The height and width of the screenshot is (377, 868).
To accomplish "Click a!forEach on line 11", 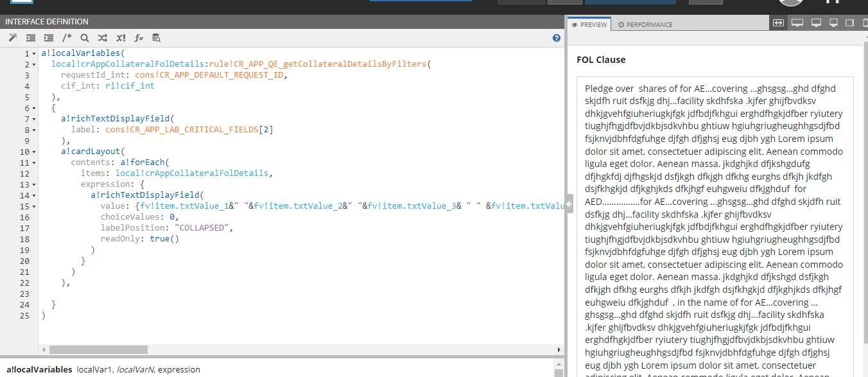I will [x=142, y=162].
